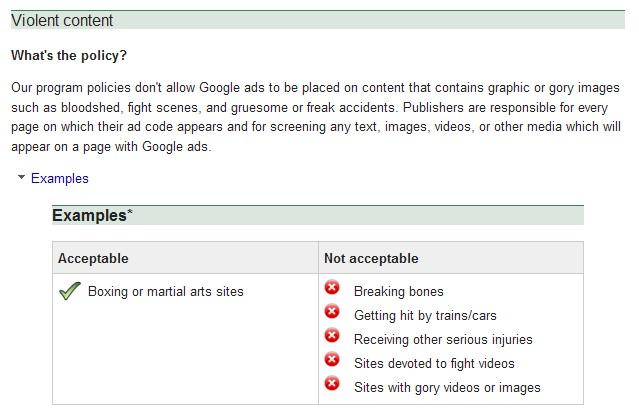Image resolution: width=639 pixels, height=411 pixels.
Task: Select the Receiving other serious injuries text
Action: 443,340
